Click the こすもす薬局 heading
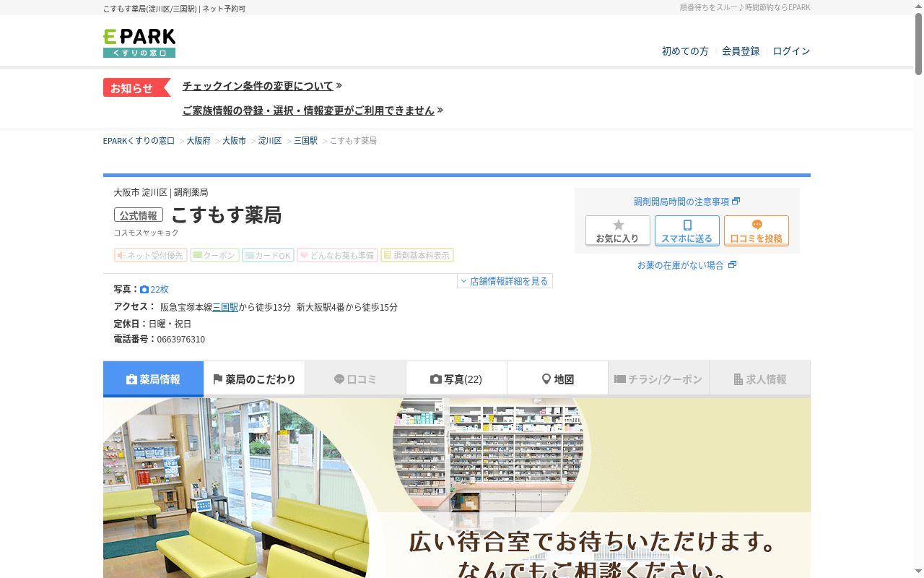This screenshot has width=924, height=578. [226, 215]
